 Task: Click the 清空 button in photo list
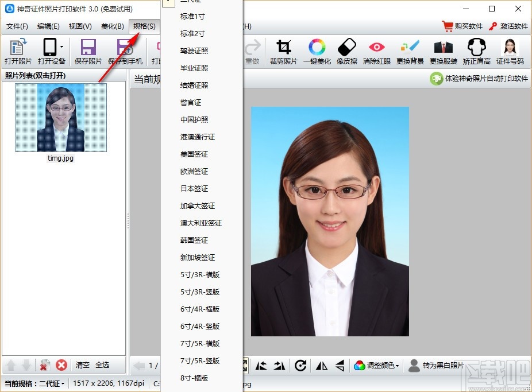click(83, 365)
